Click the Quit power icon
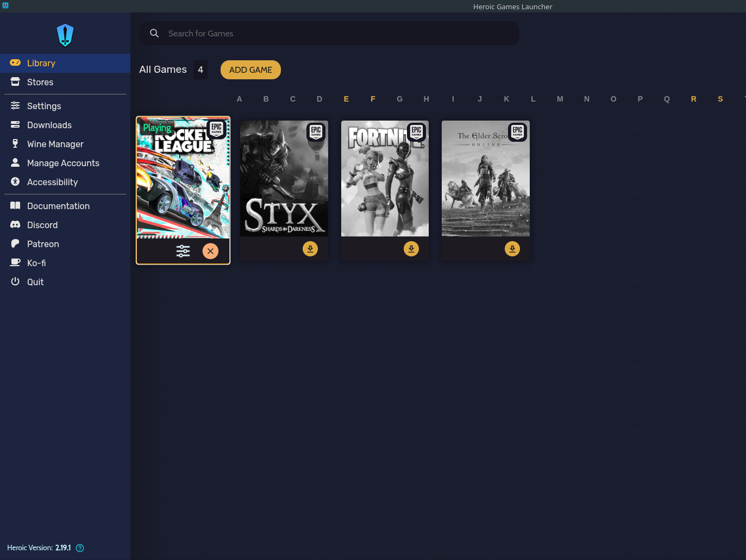Viewport: 746px width, 560px height. click(x=15, y=281)
